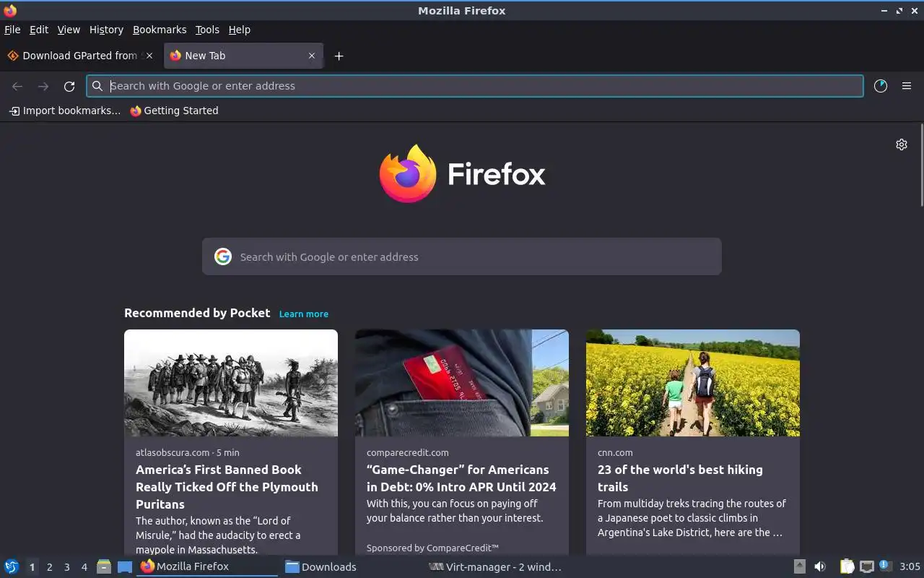Open the clipboard icon in the system tray
Viewport: 924px width, 578px height.
pos(847,567)
